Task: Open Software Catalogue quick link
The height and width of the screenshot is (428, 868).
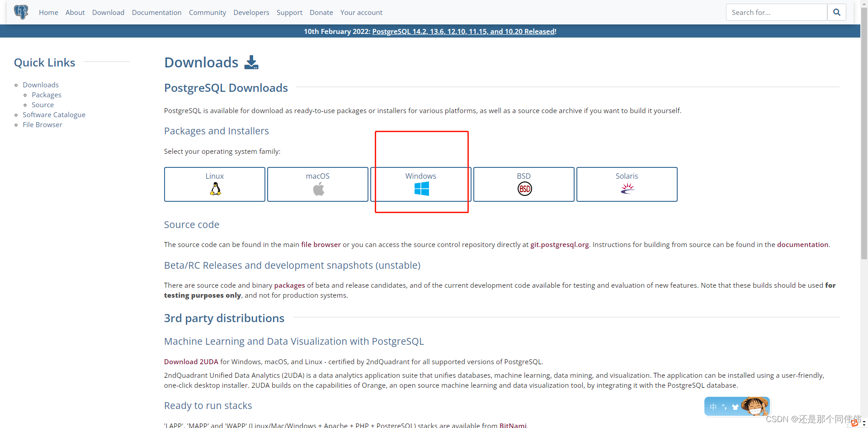Action: pyautogui.click(x=54, y=114)
